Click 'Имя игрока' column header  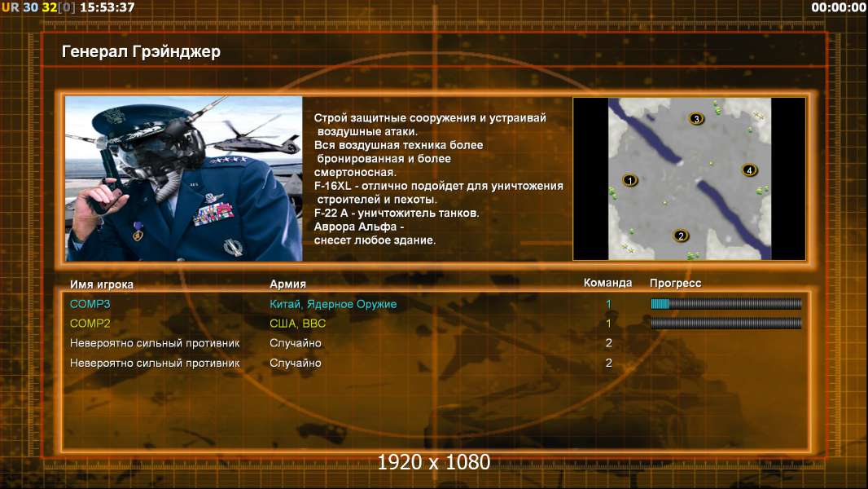click(101, 284)
